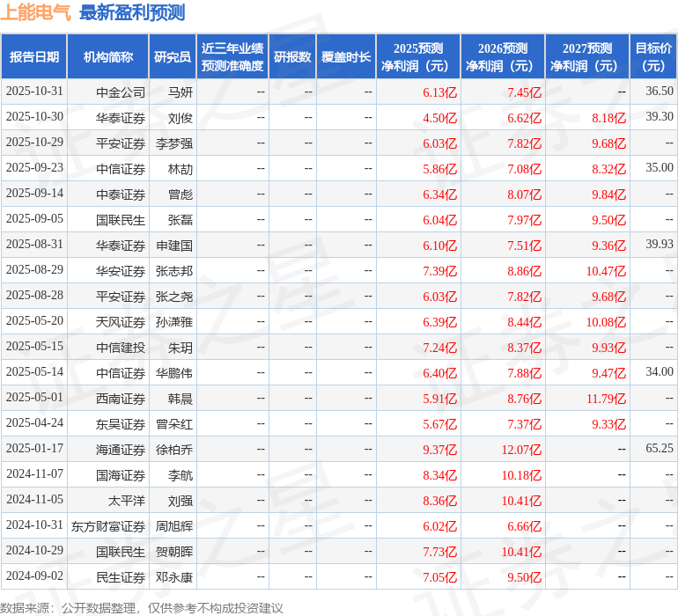Viewport: 678px width, 616px height.
Task: Click the 研究员 column header
Action: point(173,57)
